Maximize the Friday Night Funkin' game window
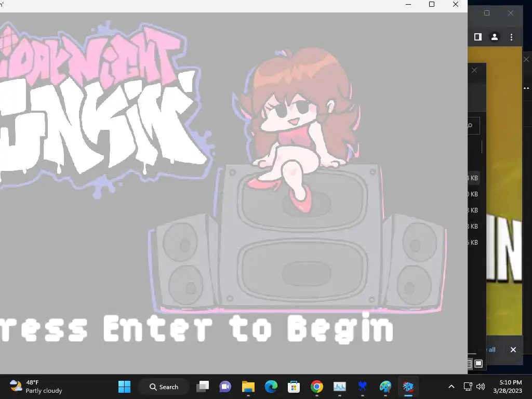 [x=432, y=4]
